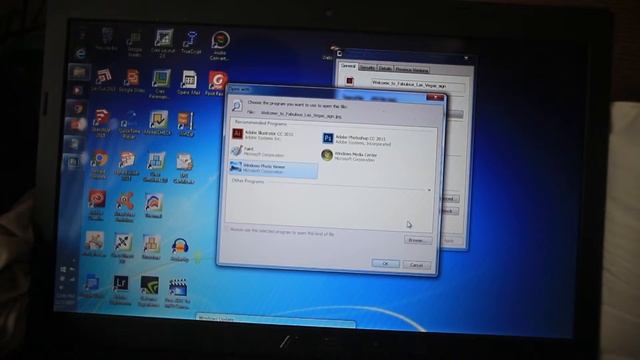Select the Adobe Lightroom Lr desktop icon

[120, 290]
